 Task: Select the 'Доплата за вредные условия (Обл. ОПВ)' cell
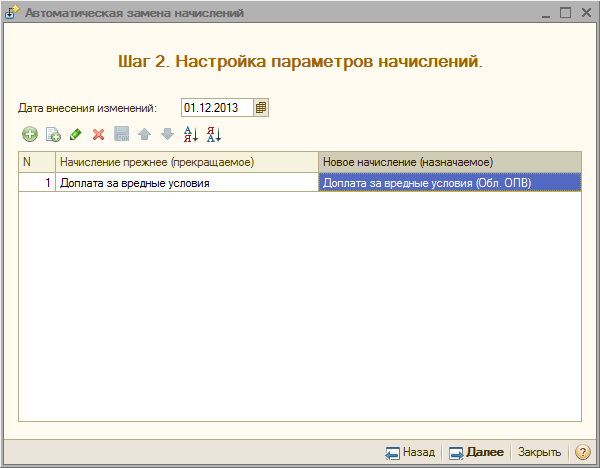pos(449,183)
